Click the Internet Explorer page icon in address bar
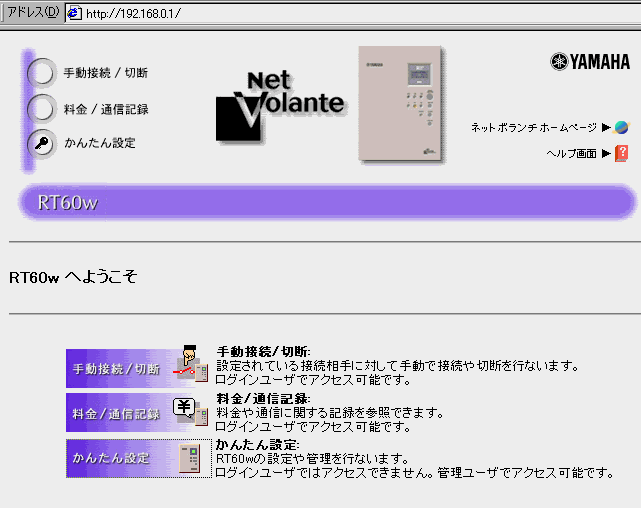 tap(74, 13)
